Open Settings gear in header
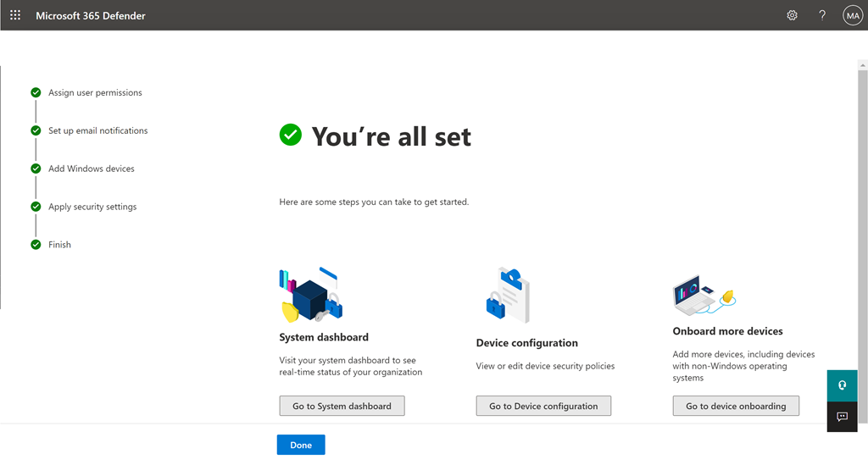 pos(792,15)
